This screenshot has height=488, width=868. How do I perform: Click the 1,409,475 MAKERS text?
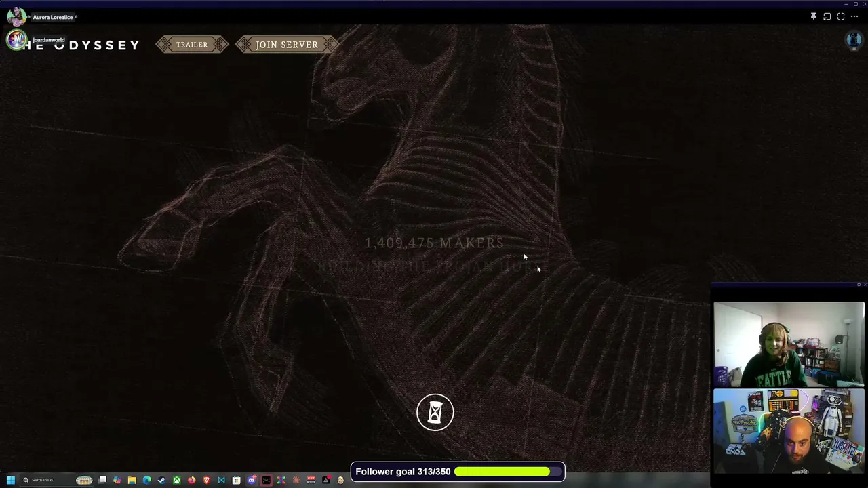click(x=434, y=243)
